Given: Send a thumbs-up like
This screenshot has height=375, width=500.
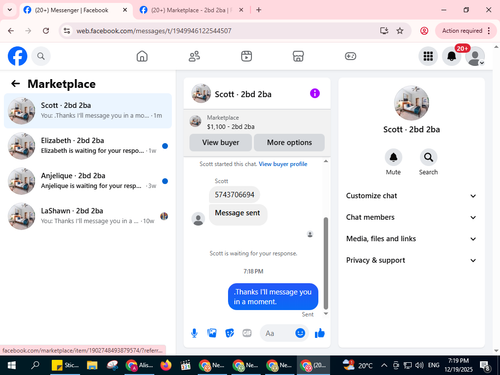Looking at the screenshot, I should (x=320, y=333).
